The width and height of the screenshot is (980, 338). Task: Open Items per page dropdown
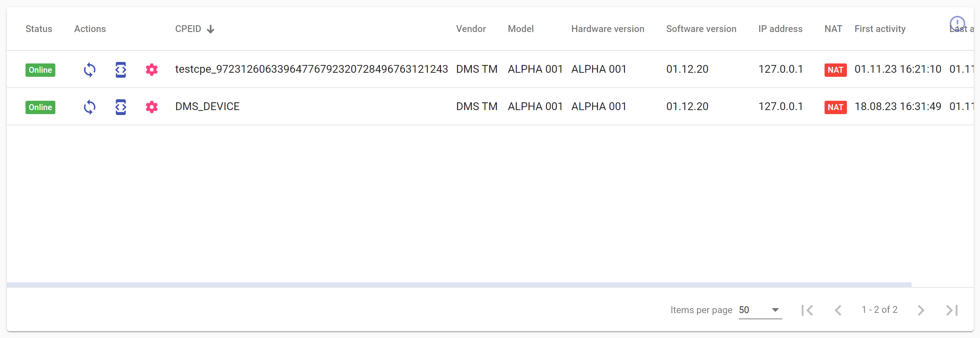click(760, 310)
